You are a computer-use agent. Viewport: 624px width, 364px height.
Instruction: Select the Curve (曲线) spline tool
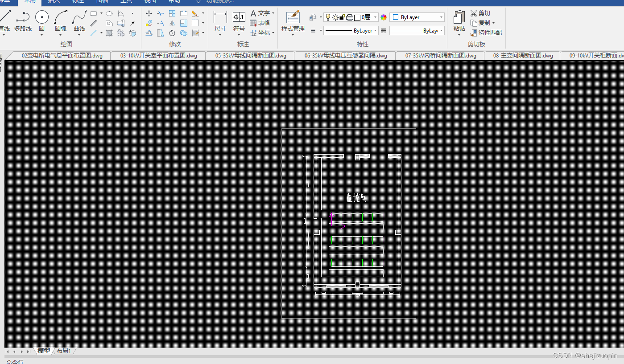click(79, 21)
